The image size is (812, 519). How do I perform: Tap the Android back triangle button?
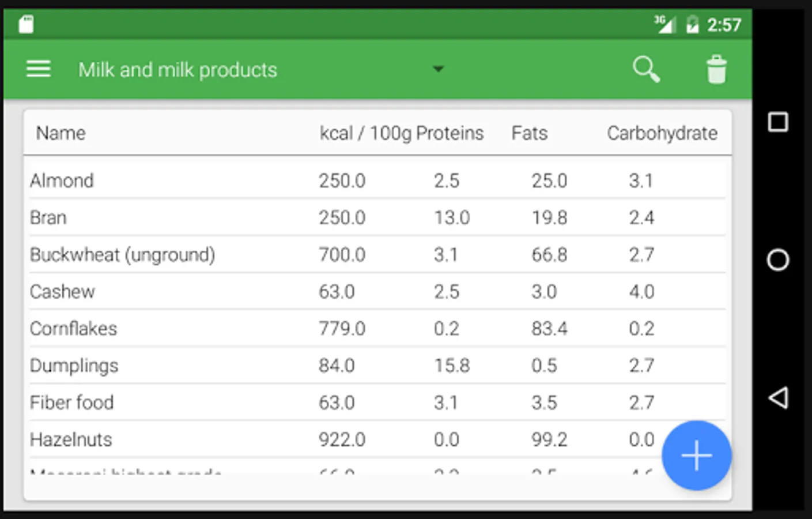point(778,398)
